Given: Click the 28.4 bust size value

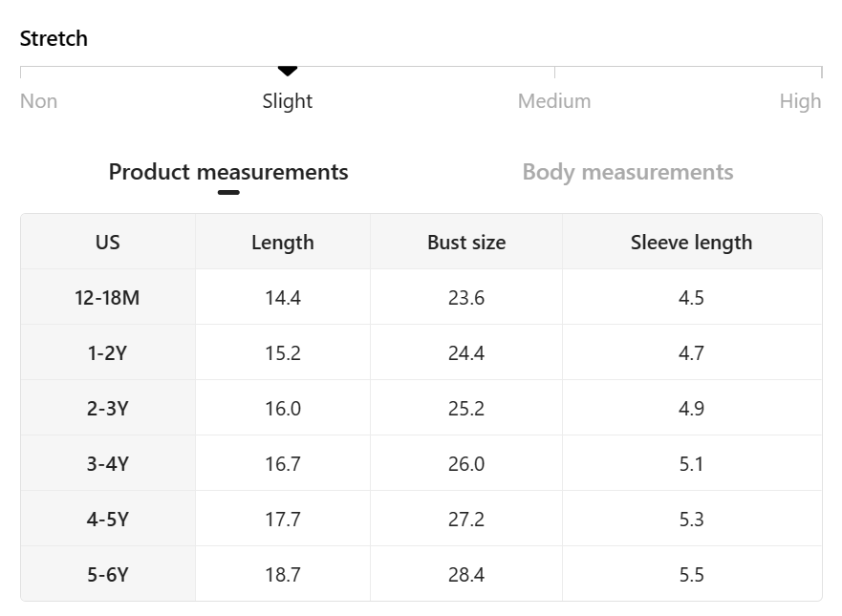Looking at the screenshot, I should pos(466,575).
